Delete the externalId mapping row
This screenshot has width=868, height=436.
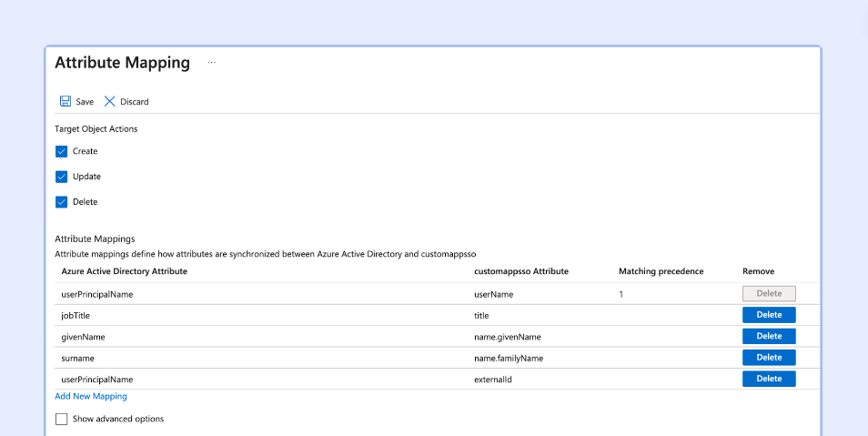click(x=769, y=379)
